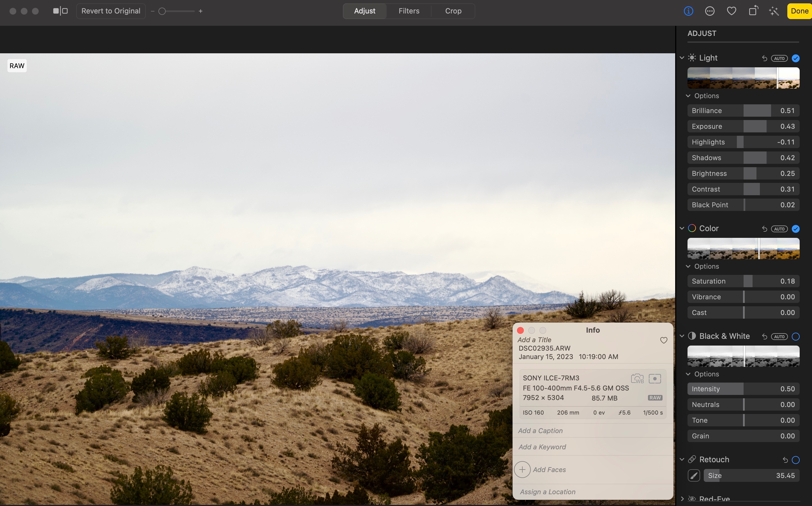Screen dimensions: 812x506
Task: Expand the Red-Eye section
Action: point(682,499)
